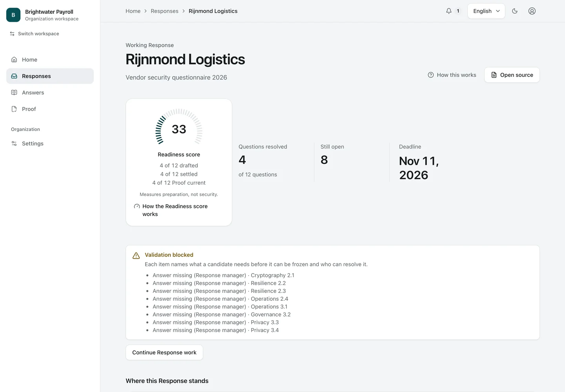
Task: Click the Home house icon in sidebar
Action: click(x=14, y=60)
